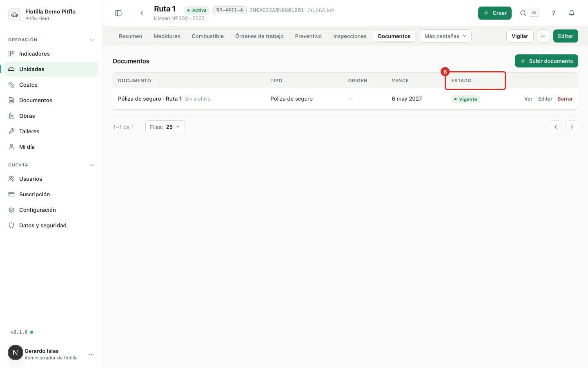Click Ver for the Póliza de seguro row

pyautogui.click(x=528, y=99)
